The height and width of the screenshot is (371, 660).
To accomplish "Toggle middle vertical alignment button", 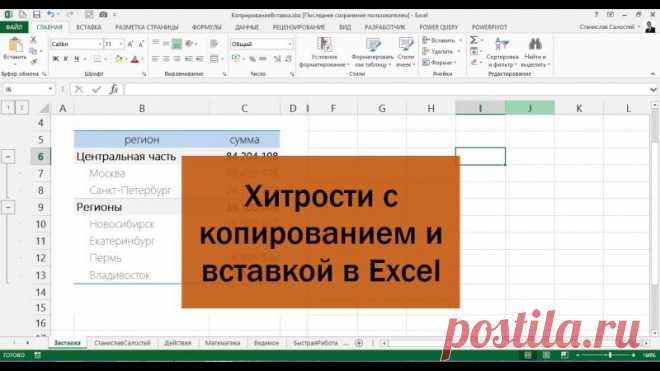I will [x=177, y=43].
